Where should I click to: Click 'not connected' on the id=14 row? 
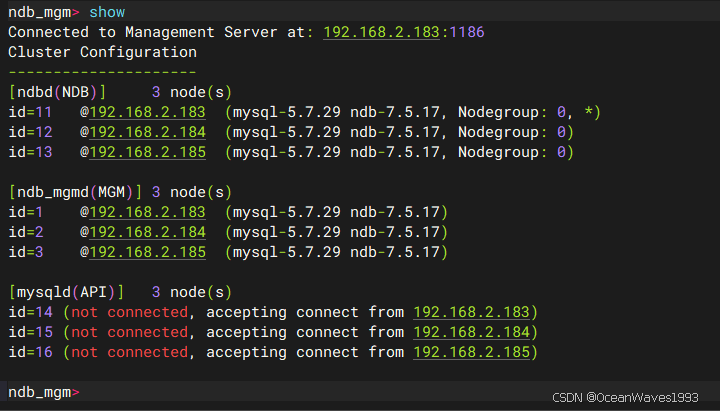[129, 312]
